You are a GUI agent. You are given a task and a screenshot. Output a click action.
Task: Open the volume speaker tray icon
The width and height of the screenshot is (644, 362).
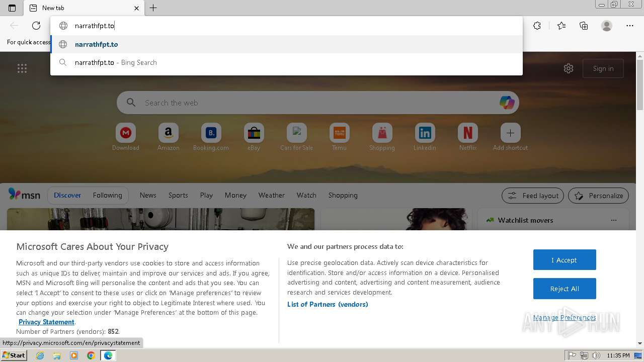click(596, 355)
